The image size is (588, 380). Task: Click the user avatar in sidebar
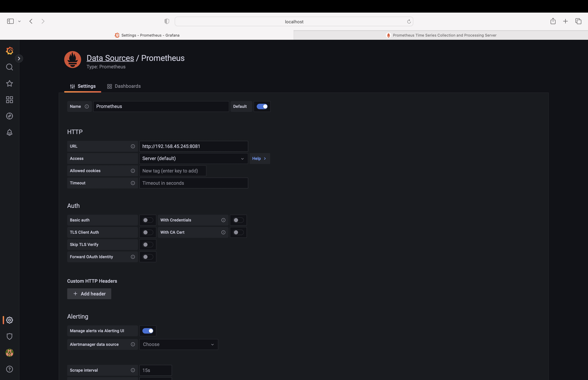[x=9, y=353]
